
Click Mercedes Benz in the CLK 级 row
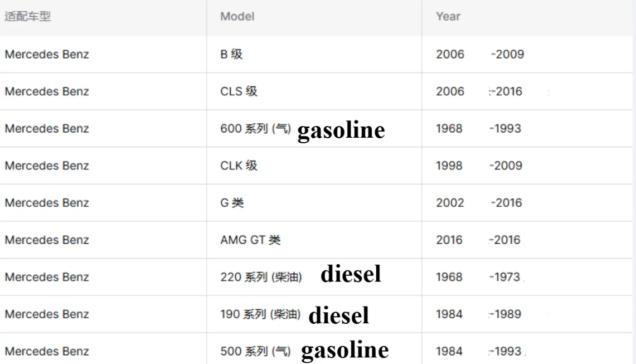point(47,166)
